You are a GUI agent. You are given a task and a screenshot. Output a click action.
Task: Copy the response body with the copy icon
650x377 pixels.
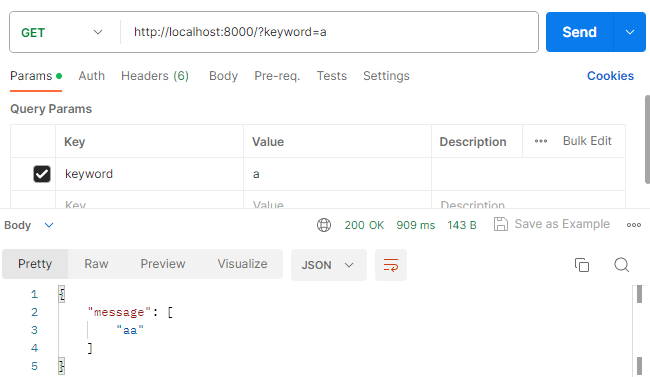582,265
